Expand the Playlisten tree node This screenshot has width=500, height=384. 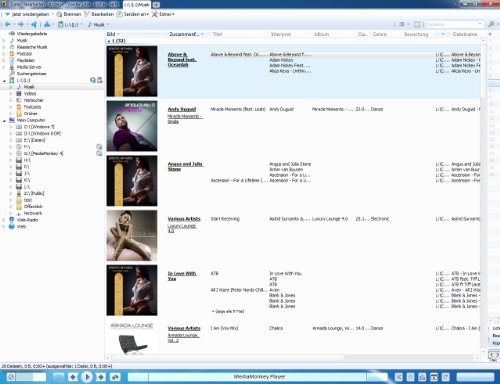[4, 60]
